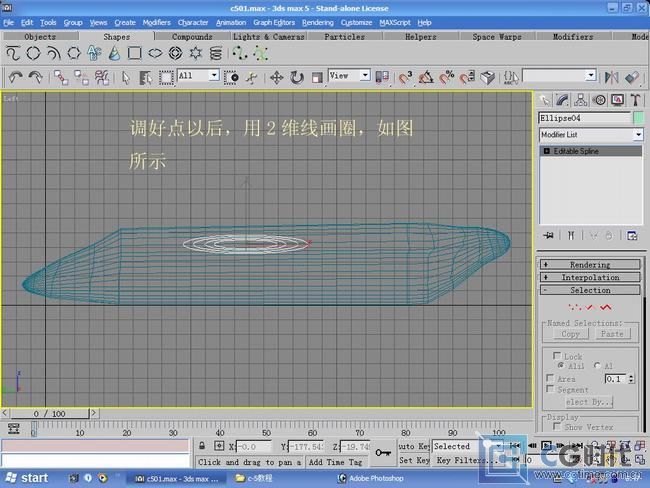The image size is (650, 488).
Task: Expand the Rendering rollout
Action: (x=590, y=265)
